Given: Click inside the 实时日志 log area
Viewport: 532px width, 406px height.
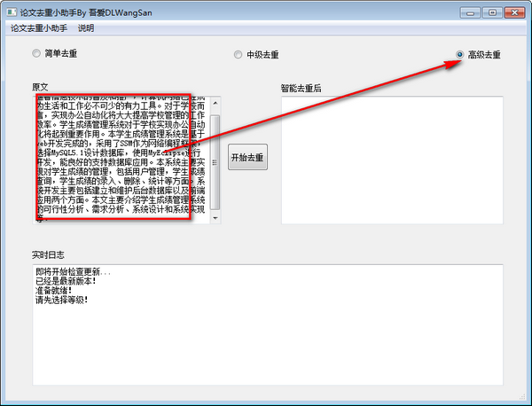Looking at the screenshot, I should [266, 337].
